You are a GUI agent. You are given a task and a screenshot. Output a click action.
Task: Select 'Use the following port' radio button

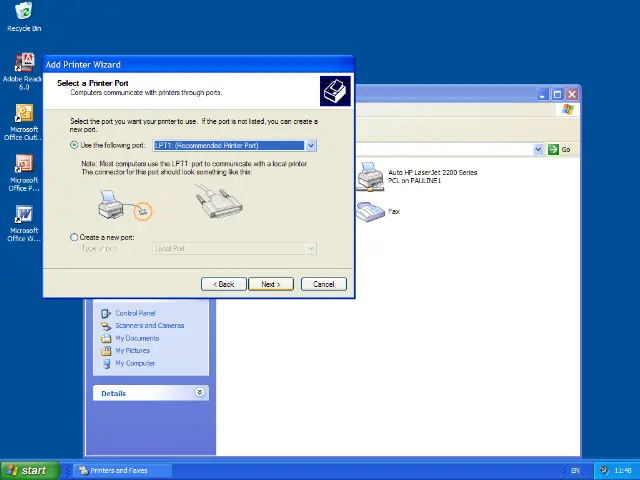point(74,145)
